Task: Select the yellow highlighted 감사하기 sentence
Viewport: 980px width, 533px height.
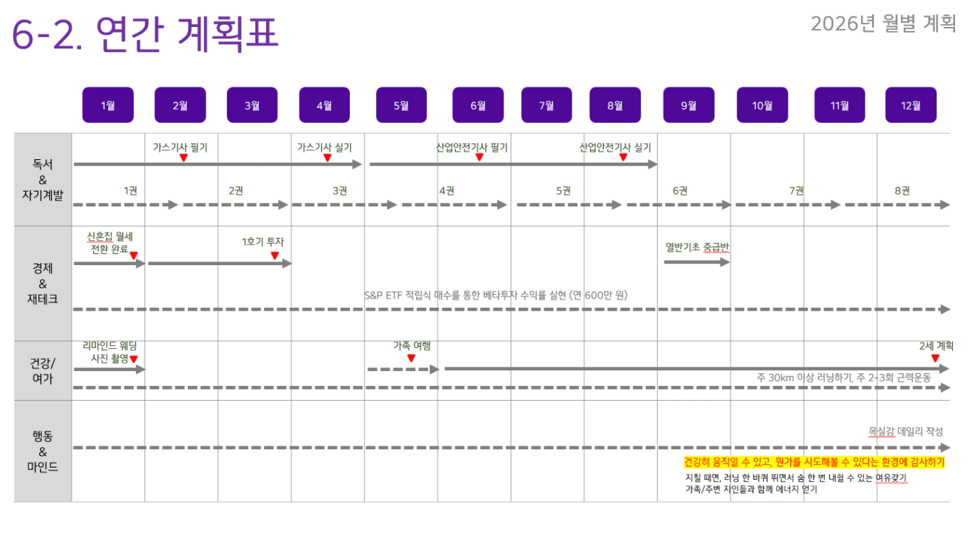Action: [x=814, y=462]
